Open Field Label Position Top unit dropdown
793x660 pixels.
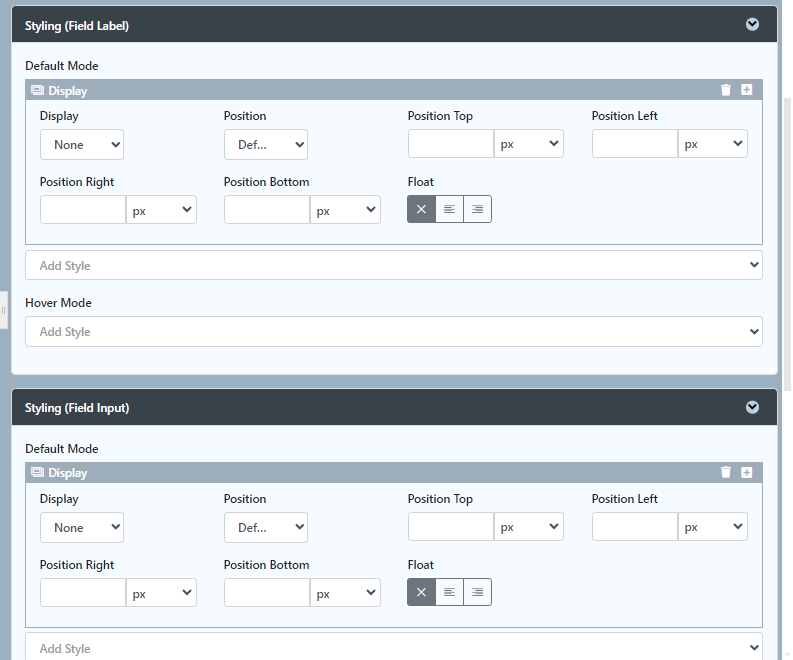tap(529, 144)
